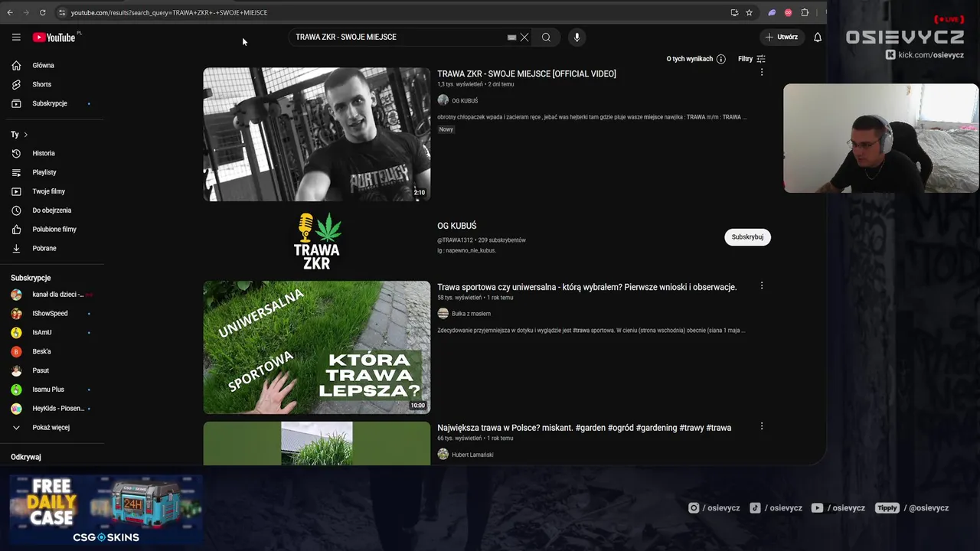Play the TRAWA ZKR official video thumbnail
980x551 pixels.
pyautogui.click(x=317, y=134)
